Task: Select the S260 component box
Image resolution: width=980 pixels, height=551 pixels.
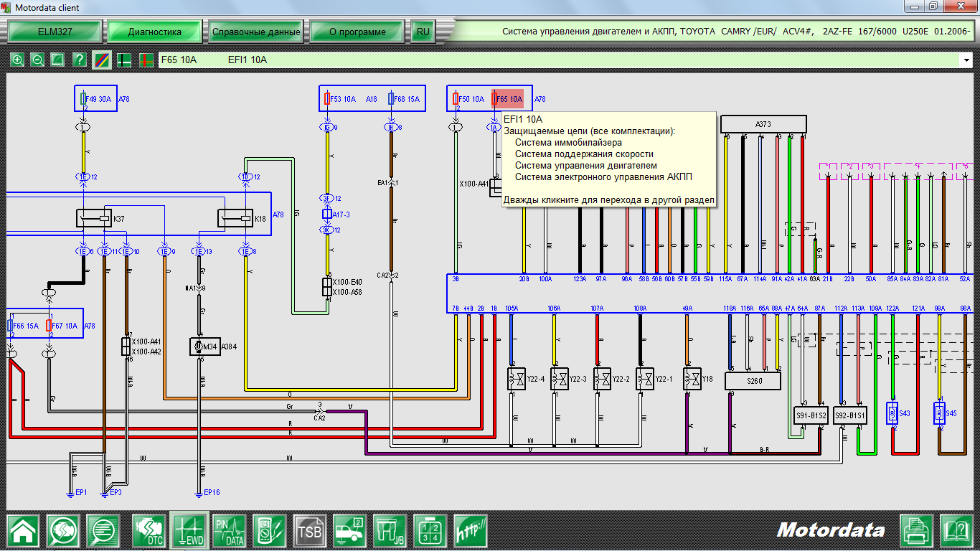Action: (753, 381)
